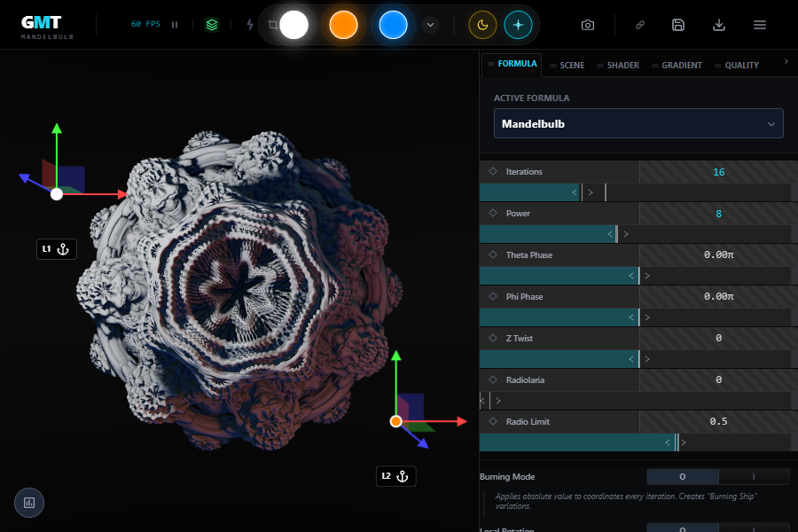Take a snapshot with camera icon

coord(588,25)
